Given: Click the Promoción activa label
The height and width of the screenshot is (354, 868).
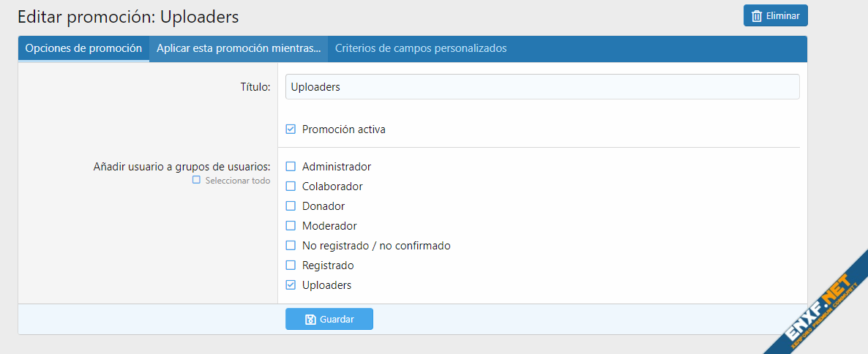Looking at the screenshot, I should (x=343, y=129).
